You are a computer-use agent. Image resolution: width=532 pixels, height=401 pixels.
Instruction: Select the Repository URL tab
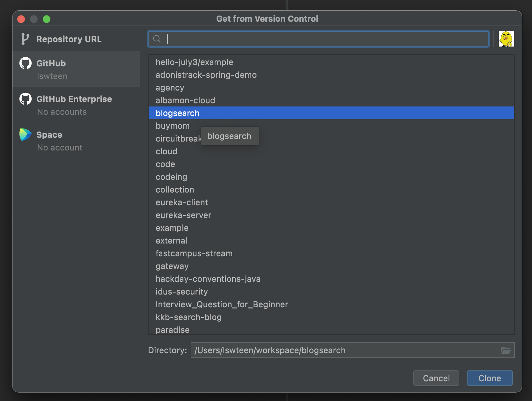click(x=76, y=39)
